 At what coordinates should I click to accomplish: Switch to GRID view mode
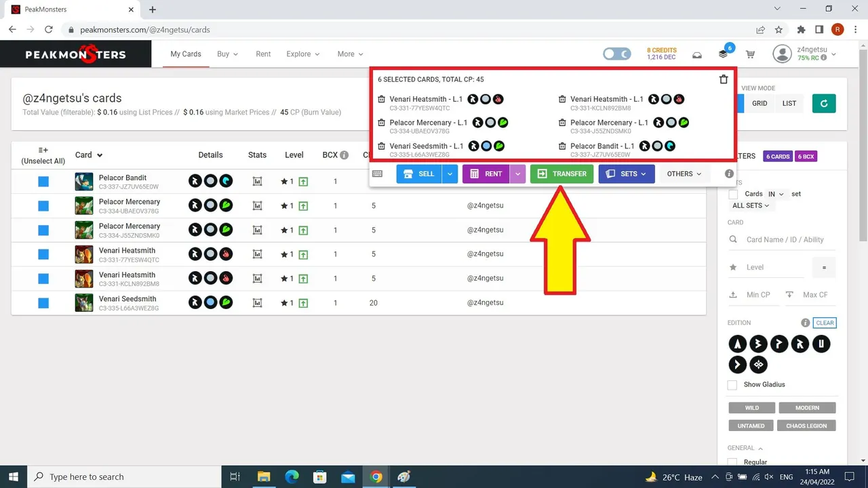(759, 104)
